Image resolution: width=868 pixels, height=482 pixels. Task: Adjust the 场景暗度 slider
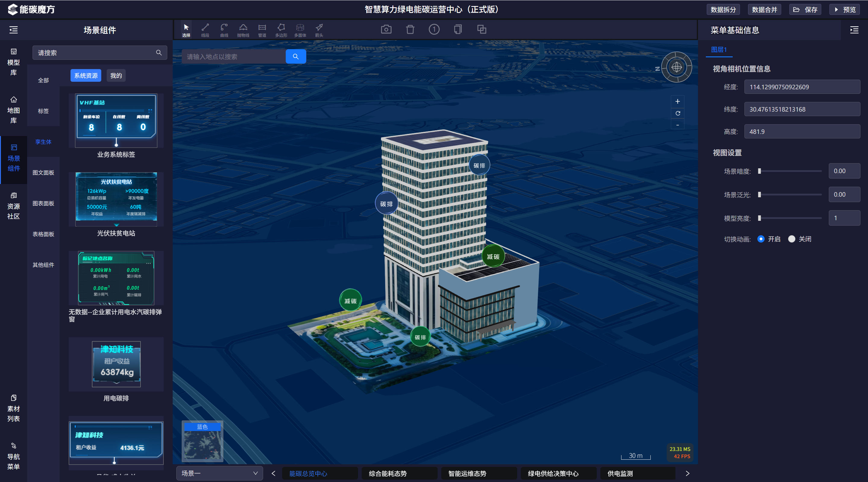click(790, 171)
